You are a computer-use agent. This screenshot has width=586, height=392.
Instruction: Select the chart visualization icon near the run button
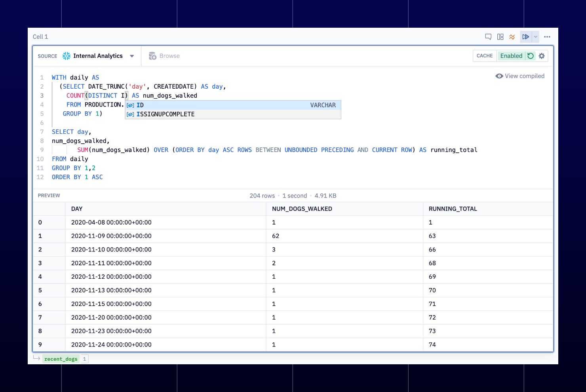tap(512, 36)
